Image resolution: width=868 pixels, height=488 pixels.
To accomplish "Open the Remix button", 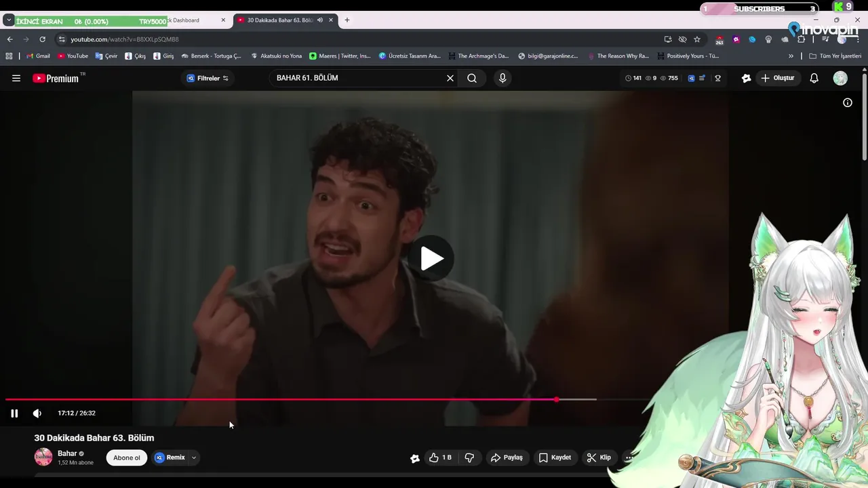I will [170, 457].
